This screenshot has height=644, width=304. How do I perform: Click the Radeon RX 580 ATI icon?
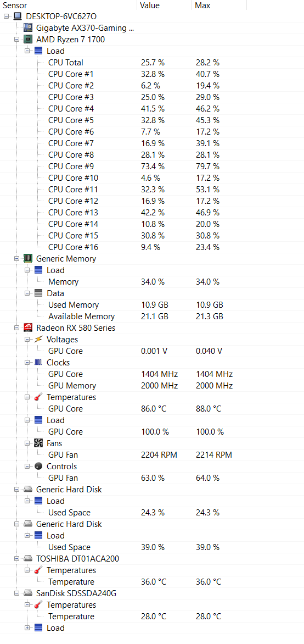pyautogui.click(x=28, y=327)
